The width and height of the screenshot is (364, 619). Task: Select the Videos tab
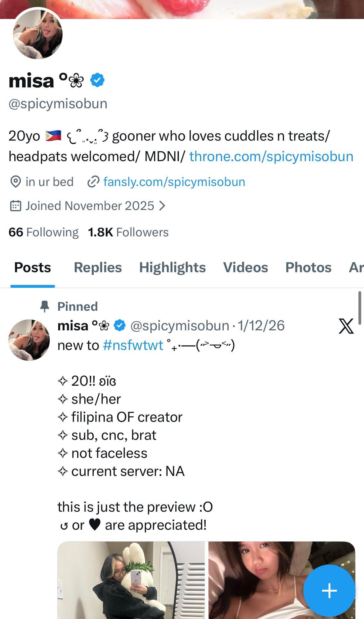pos(245,268)
